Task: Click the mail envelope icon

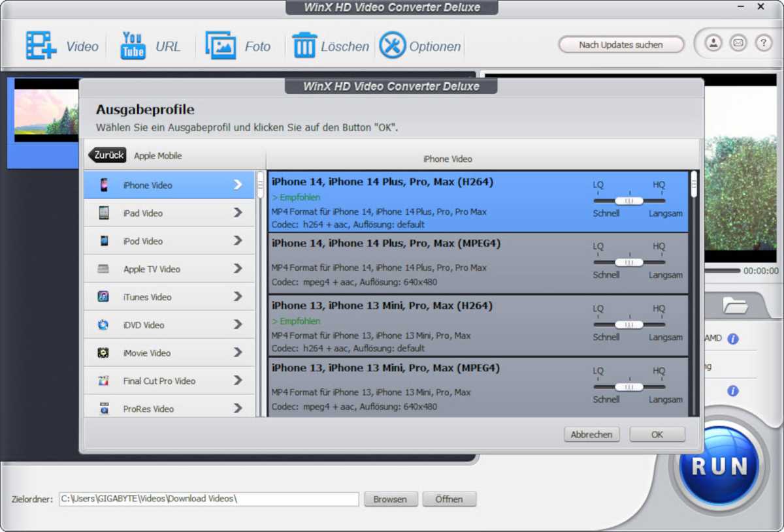Action: 738,44
